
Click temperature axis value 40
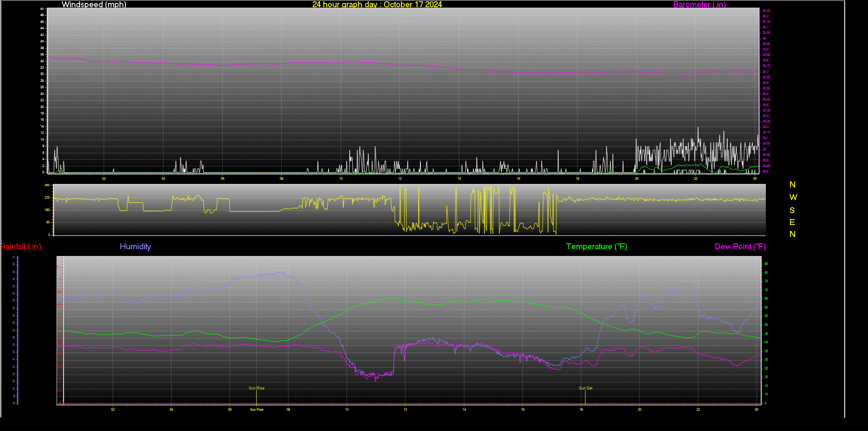(x=766, y=342)
